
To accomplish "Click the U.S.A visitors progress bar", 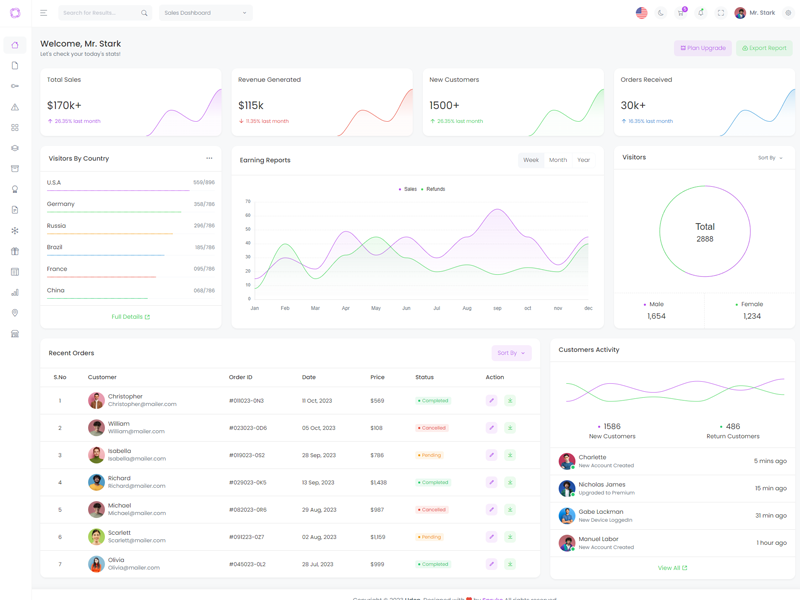I will tap(117, 190).
